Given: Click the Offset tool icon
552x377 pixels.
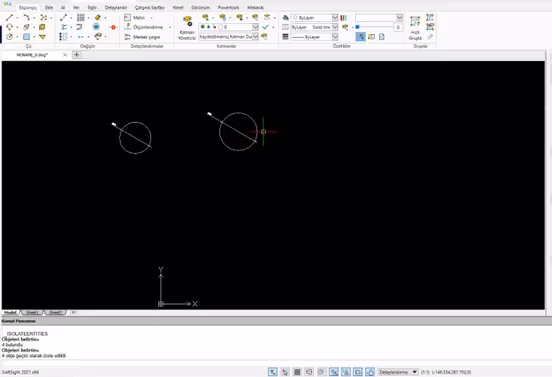Looking at the screenshot, I should point(80,27).
